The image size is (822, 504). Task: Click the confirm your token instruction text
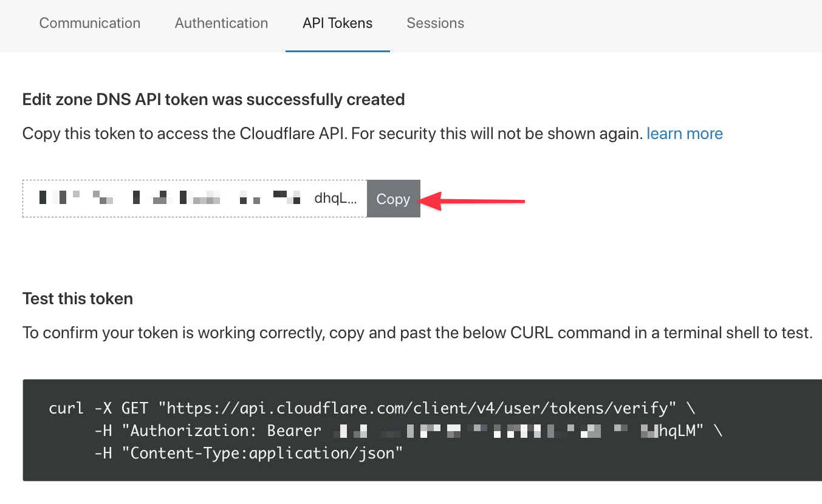pyautogui.click(x=417, y=333)
